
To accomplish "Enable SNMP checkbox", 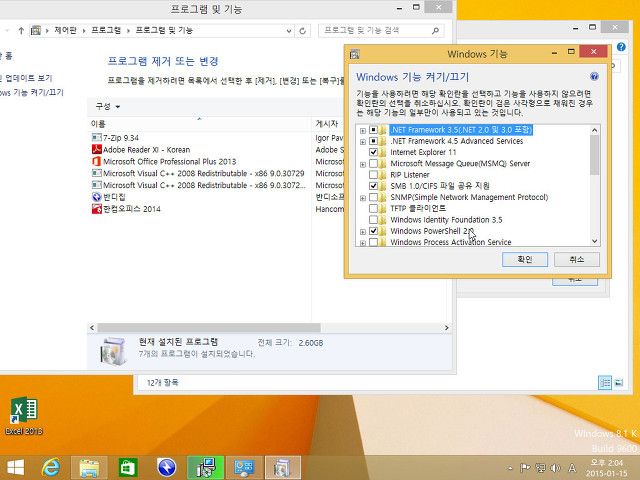I will 373,197.
